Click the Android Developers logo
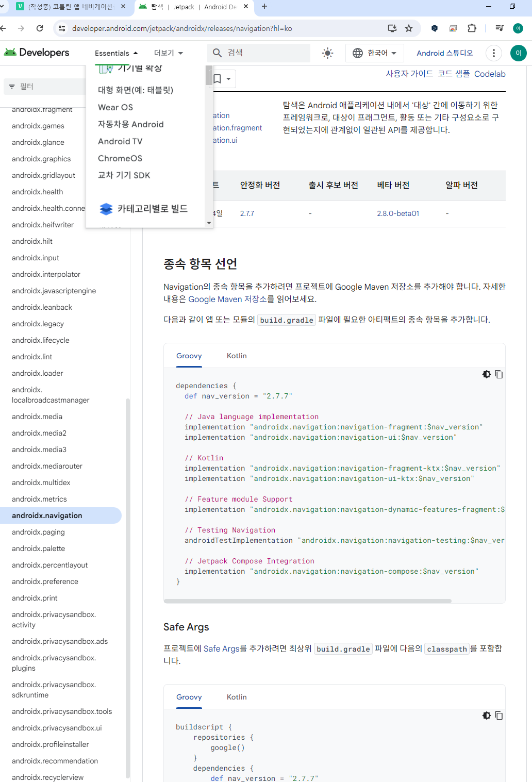Screen dimensions: 532x782 (36, 53)
